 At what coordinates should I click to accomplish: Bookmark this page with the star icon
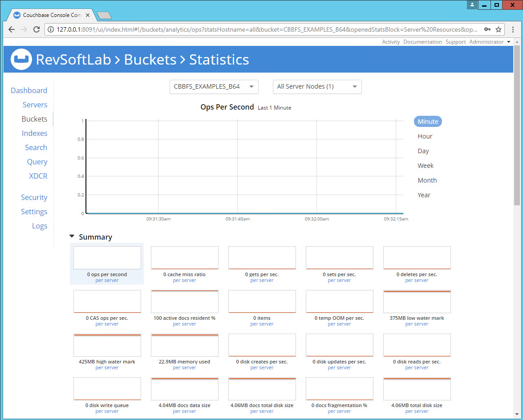pyautogui.click(x=499, y=29)
